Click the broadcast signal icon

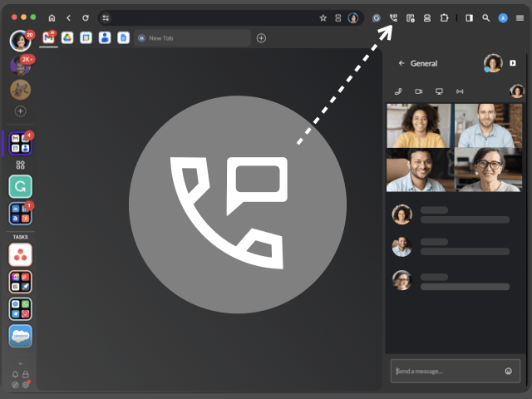tap(460, 91)
